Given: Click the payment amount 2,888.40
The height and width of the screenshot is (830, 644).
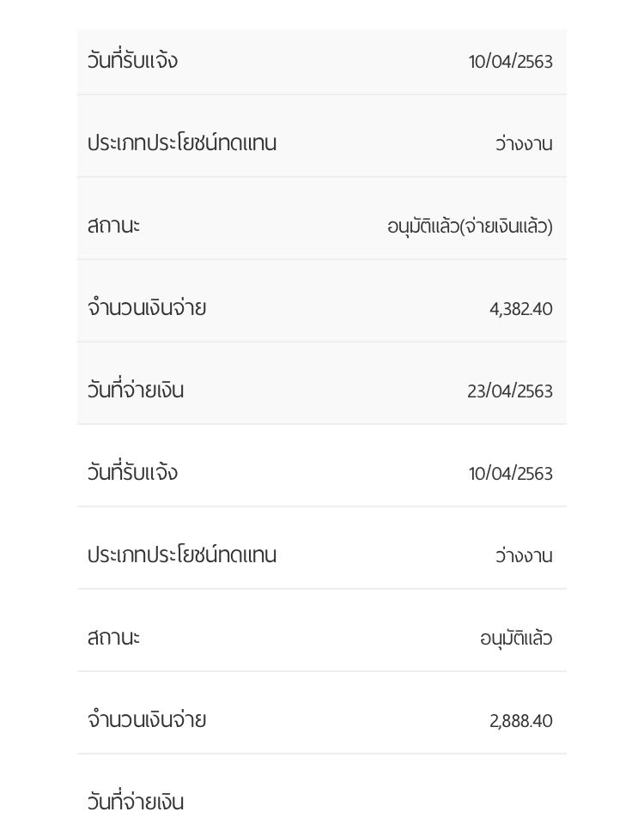Looking at the screenshot, I should pos(521,720).
